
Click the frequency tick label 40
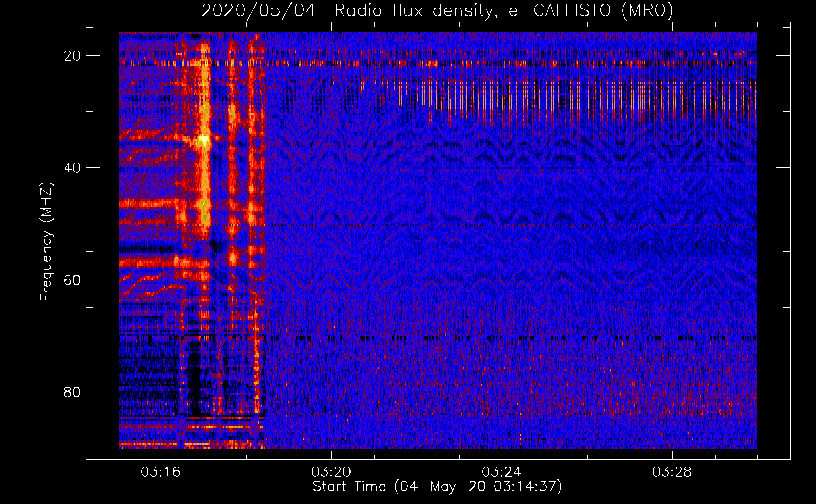(x=72, y=168)
